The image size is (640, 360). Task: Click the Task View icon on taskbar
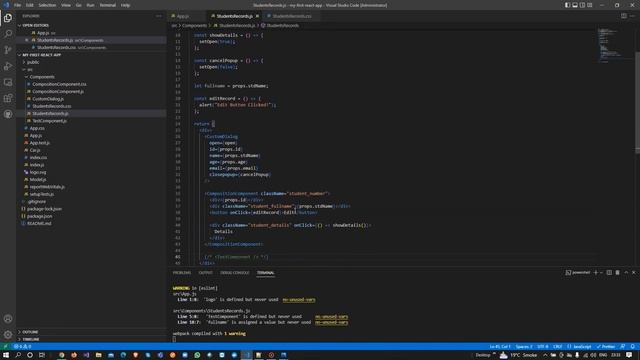tap(42, 355)
